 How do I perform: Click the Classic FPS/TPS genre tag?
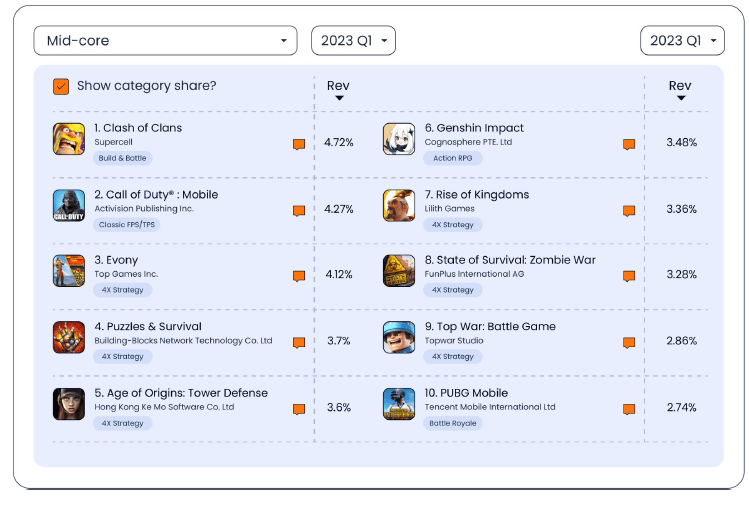coord(127,224)
